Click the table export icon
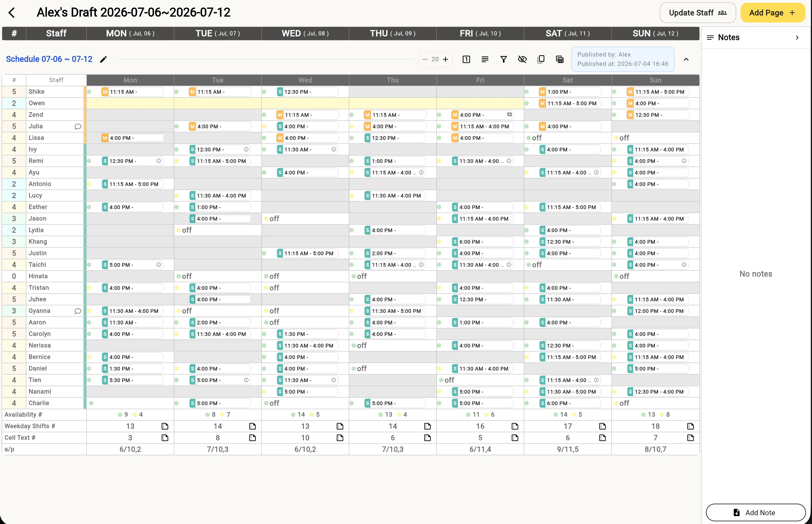Screen dimensions: 812x524 coord(560,60)
